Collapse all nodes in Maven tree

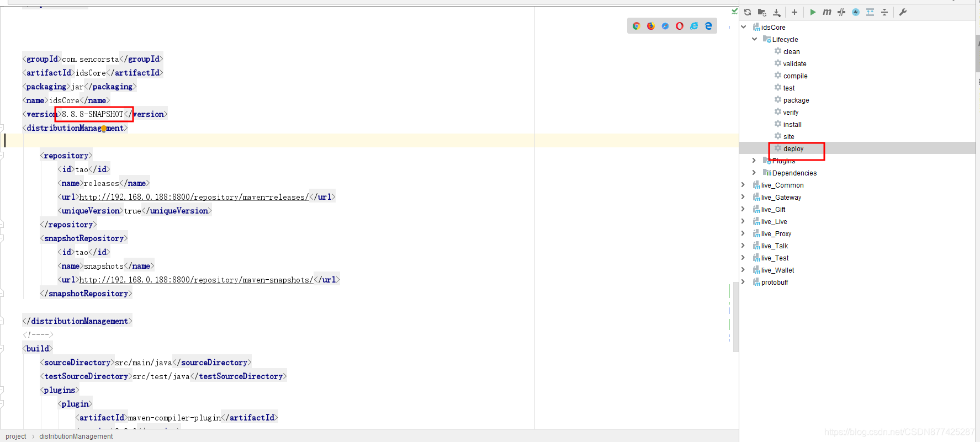coord(884,12)
